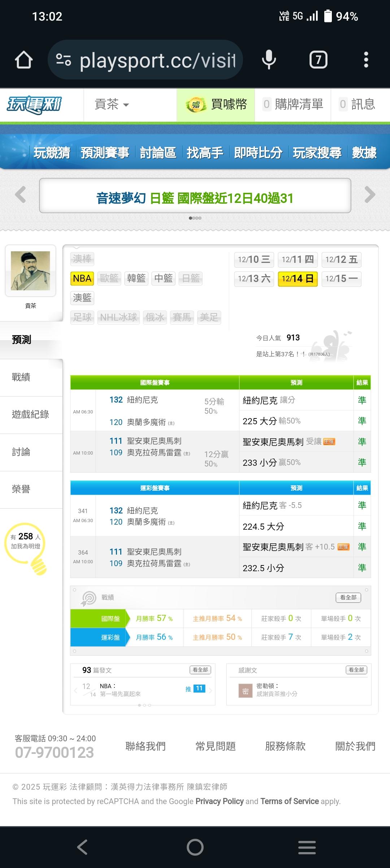Tap the lightbulb follower icon

26,547
